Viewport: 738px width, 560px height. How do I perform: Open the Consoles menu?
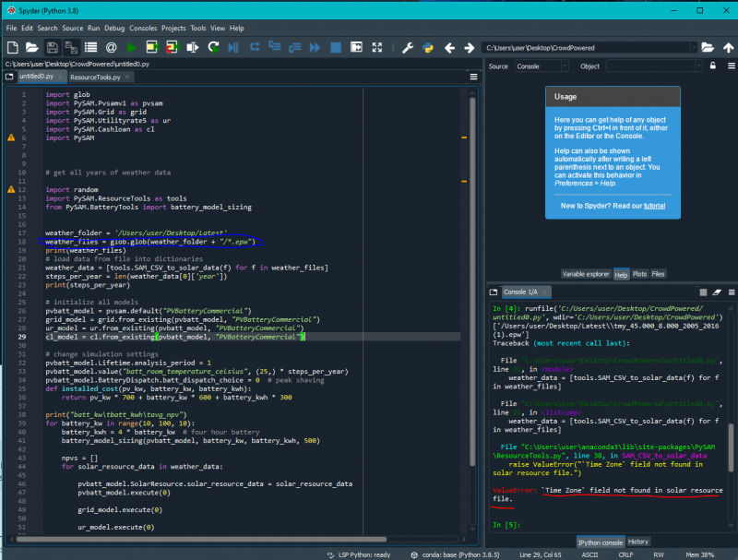tap(142, 29)
